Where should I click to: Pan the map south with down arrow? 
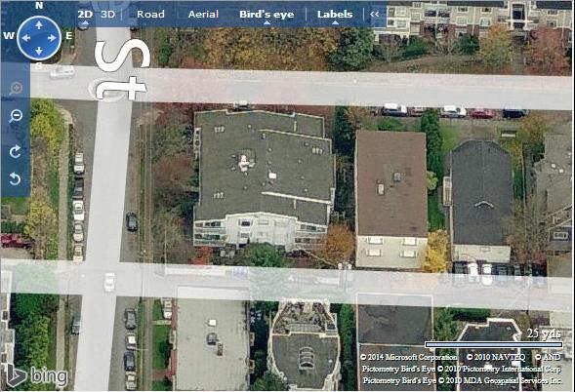(x=39, y=51)
